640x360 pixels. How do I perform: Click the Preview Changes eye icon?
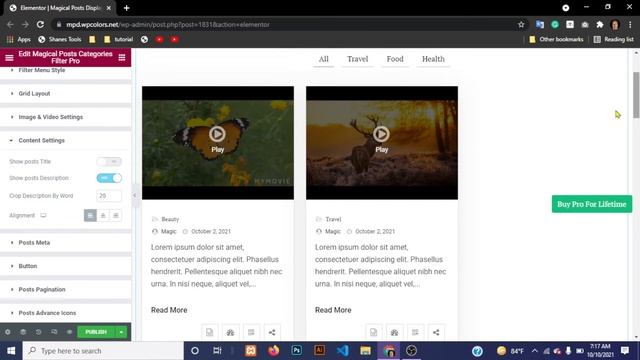(x=69, y=332)
